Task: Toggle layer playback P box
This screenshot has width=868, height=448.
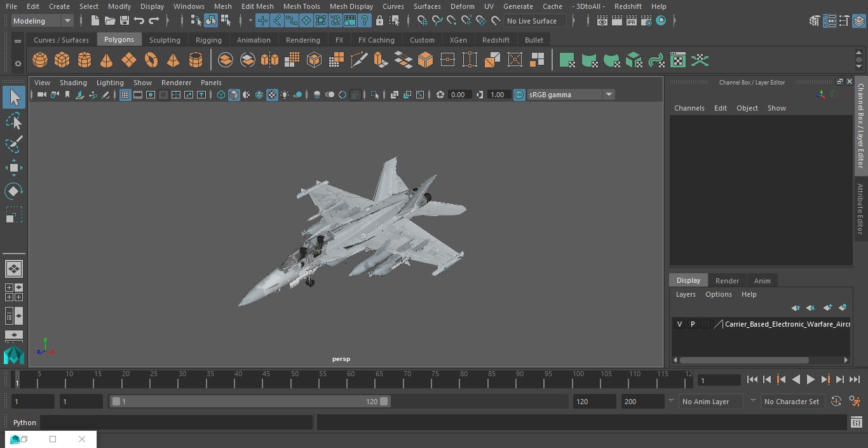Action: click(x=693, y=324)
